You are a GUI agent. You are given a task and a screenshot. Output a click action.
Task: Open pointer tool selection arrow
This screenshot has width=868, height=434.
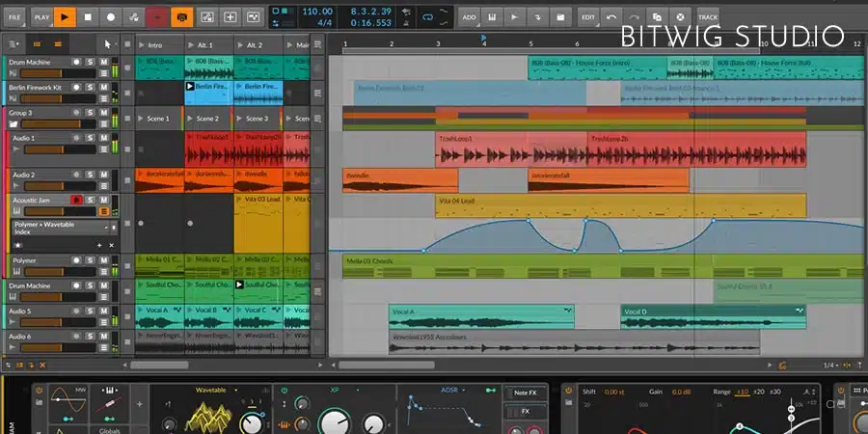click(116, 43)
